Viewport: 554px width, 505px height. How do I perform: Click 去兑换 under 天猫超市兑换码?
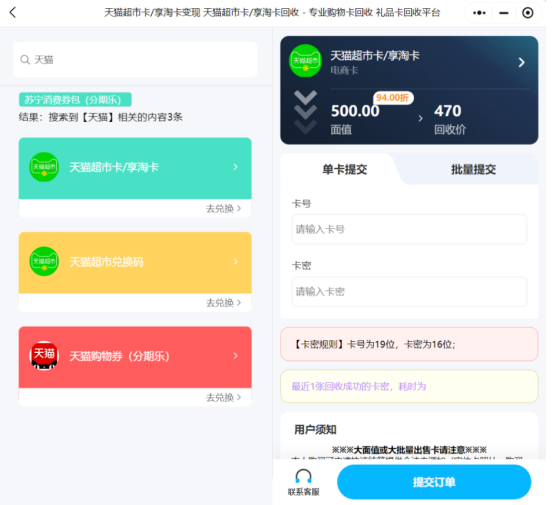tap(224, 303)
